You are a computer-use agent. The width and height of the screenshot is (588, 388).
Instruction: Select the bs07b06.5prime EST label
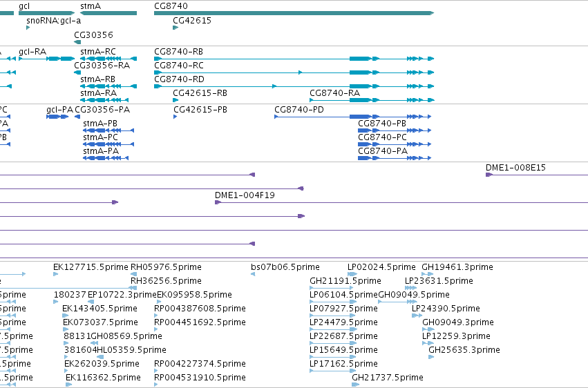pos(285,267)
